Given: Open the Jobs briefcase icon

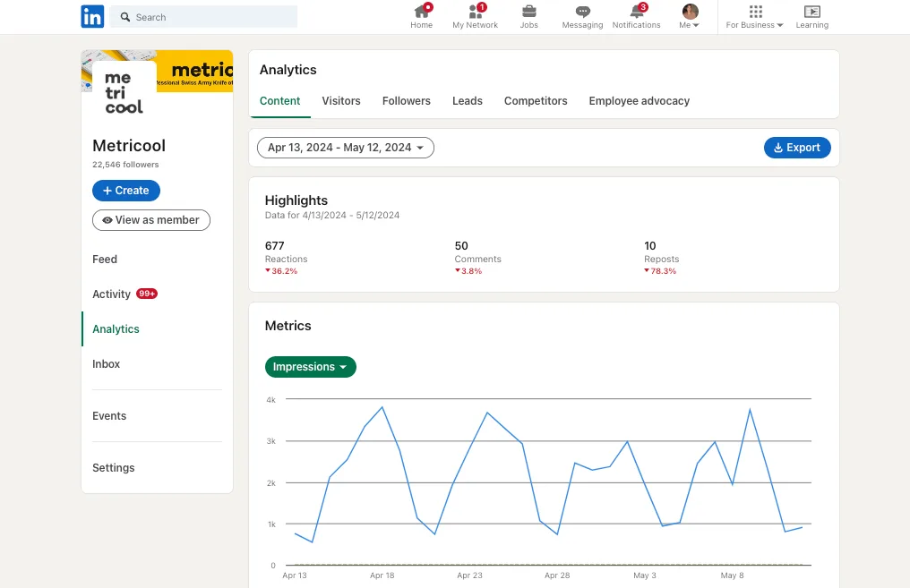Looking at the screenshot, I should click(528, 12).
